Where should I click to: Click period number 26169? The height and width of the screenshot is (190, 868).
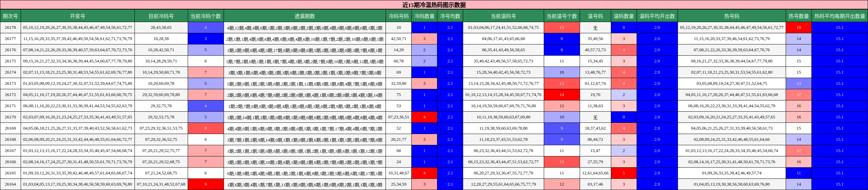tap(10, 128)
